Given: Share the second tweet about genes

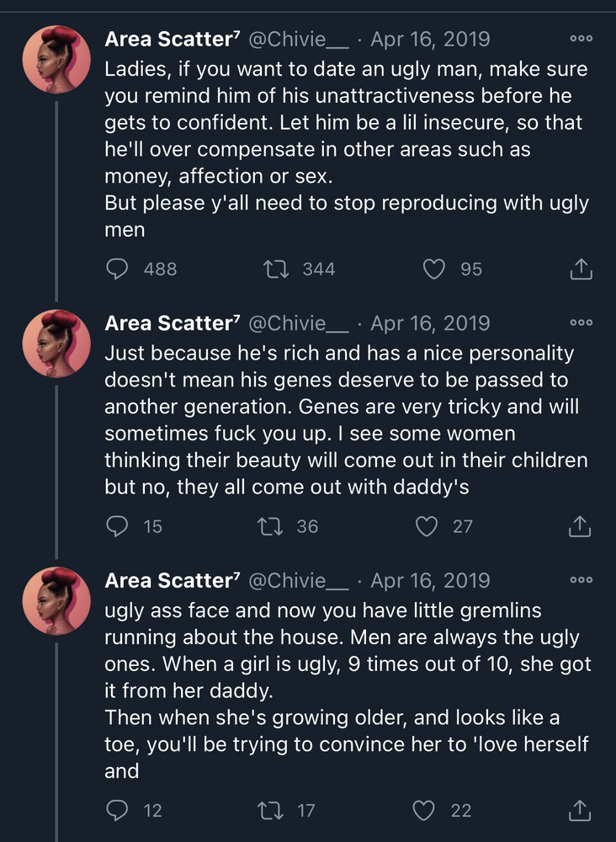Looking at the screenshot, I should 580,526.
